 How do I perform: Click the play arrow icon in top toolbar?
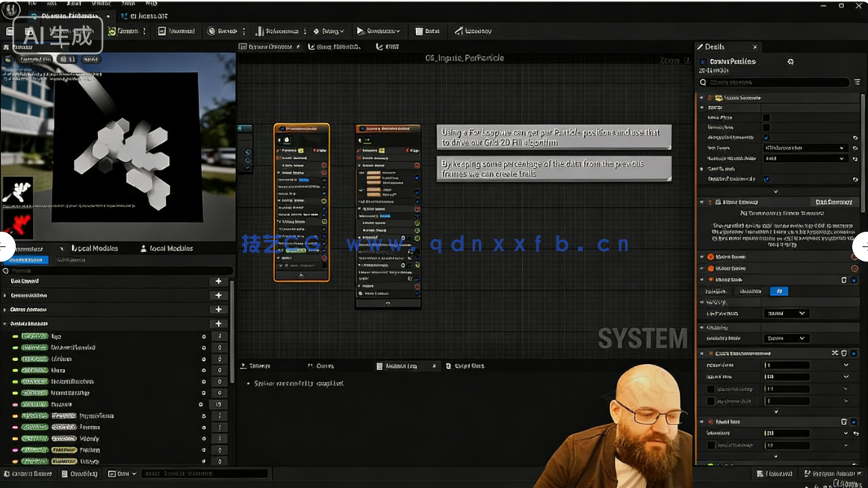coord(361,31)
